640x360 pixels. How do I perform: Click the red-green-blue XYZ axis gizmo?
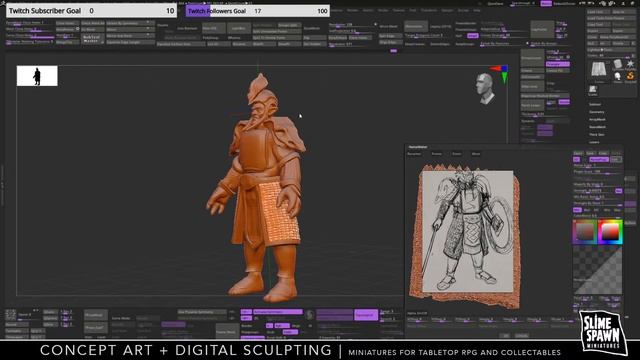point(500,73)
